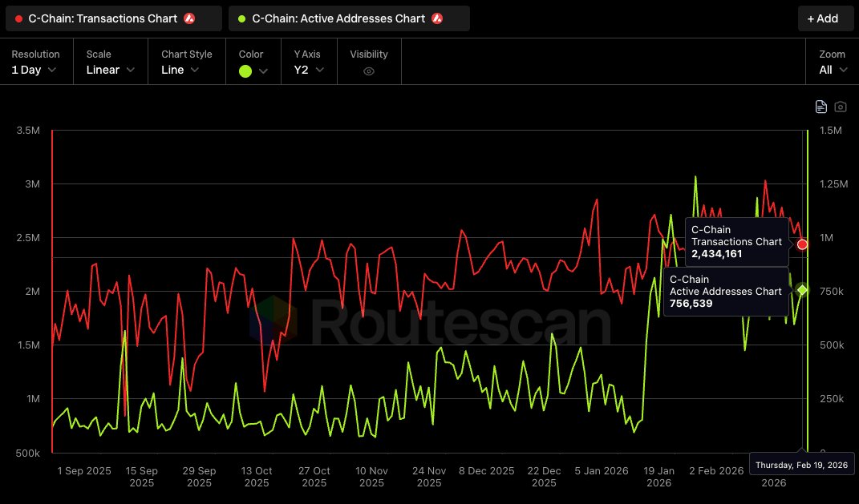Click the red Transactions data point marker
Image resolution: width=859 pixels, height=504 pixels.
[x=802, y=244]
